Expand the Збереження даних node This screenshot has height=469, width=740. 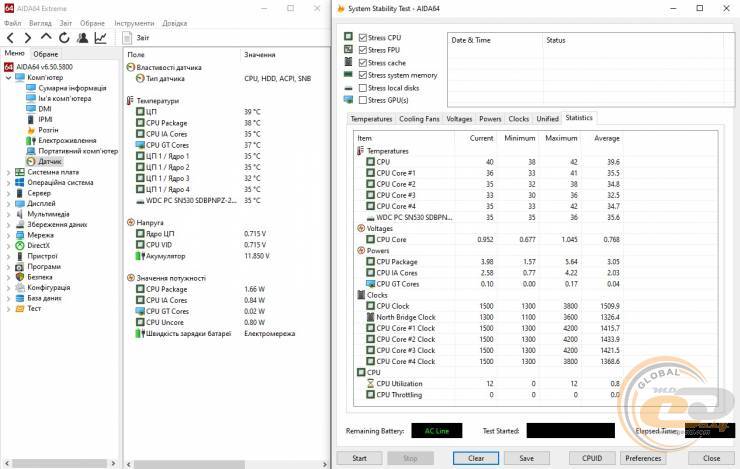[8, 225]
